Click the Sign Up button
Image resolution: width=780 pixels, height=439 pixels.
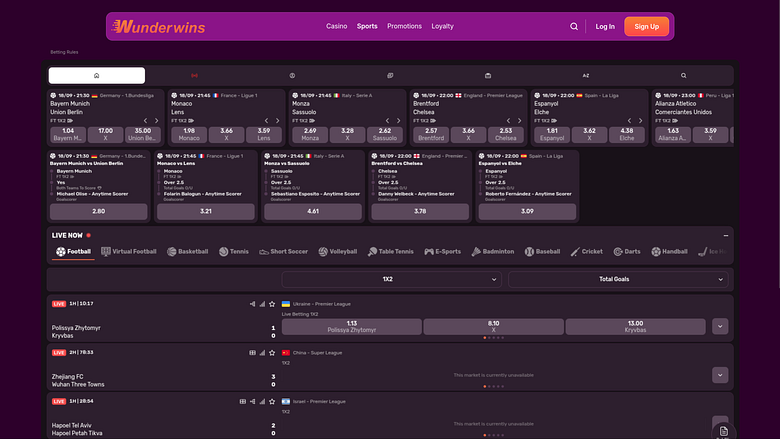coord(646,27)
